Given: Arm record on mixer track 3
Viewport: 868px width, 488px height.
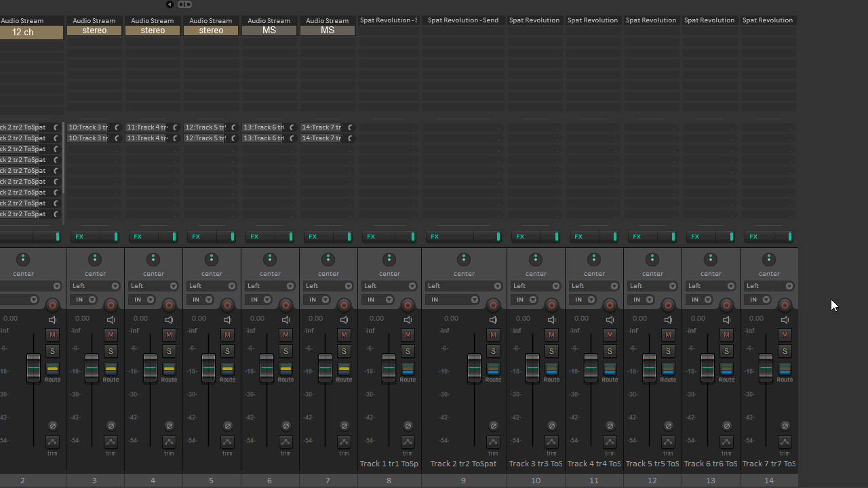Looking at the screenshot, I should click(x=111, y=305).
